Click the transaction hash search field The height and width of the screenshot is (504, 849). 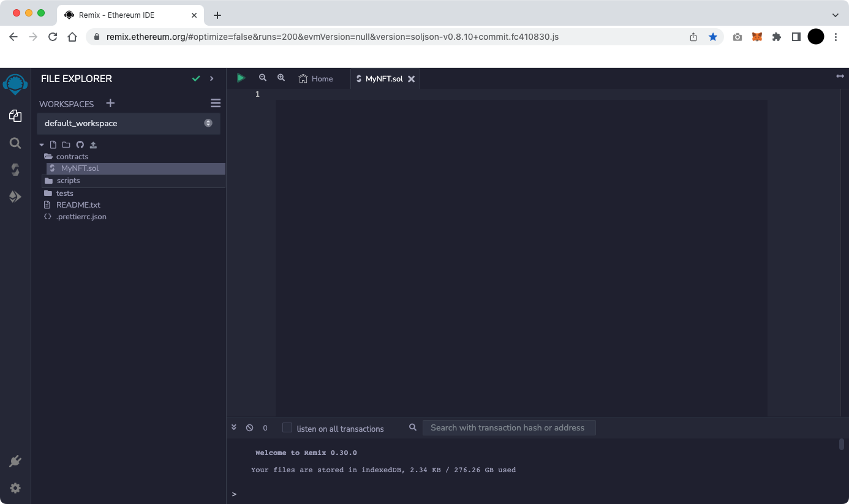pyautogui.click(x=508, y=427)
